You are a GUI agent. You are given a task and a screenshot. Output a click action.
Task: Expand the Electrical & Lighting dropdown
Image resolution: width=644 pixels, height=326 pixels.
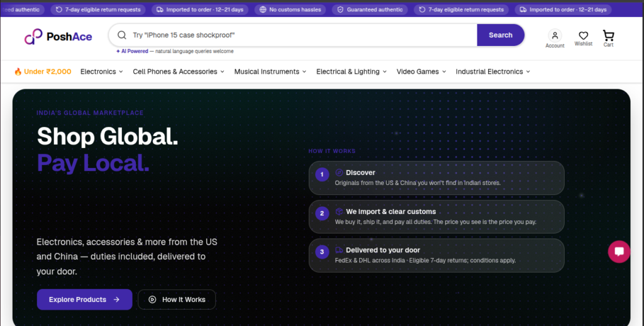coord(351,72)
